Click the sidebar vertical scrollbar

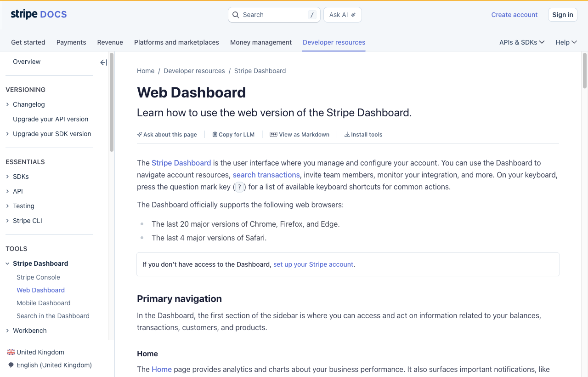coord(112,102)
